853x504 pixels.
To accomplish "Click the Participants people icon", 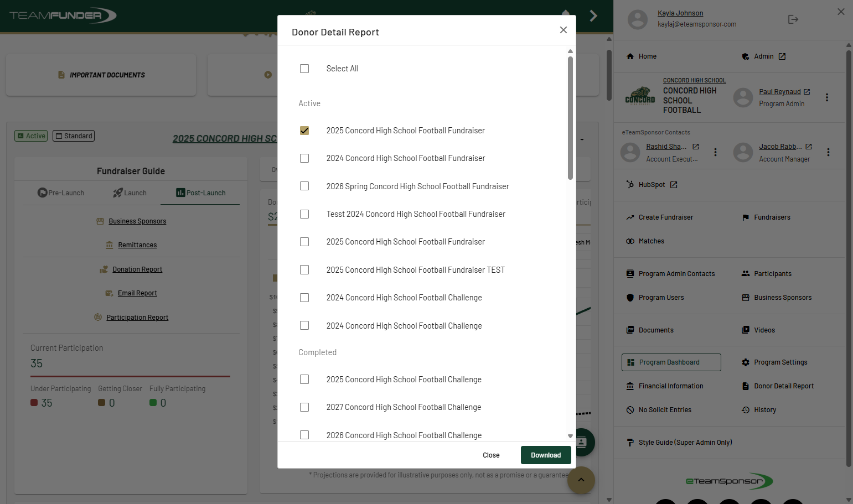I will pyautogui.click(x=746, y=274).
